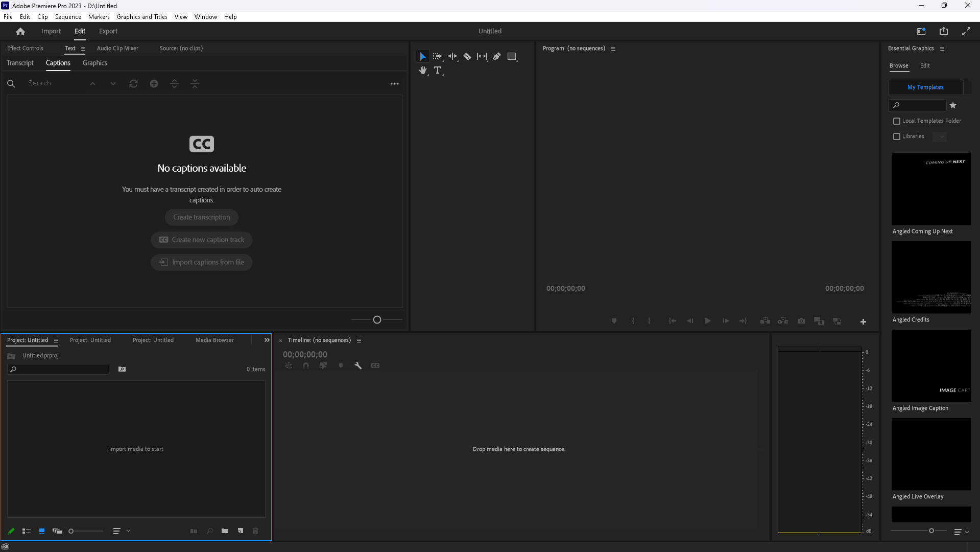Enable Libraries checkbox
This screenshot has width=980, height=552.
coord(897,136)
